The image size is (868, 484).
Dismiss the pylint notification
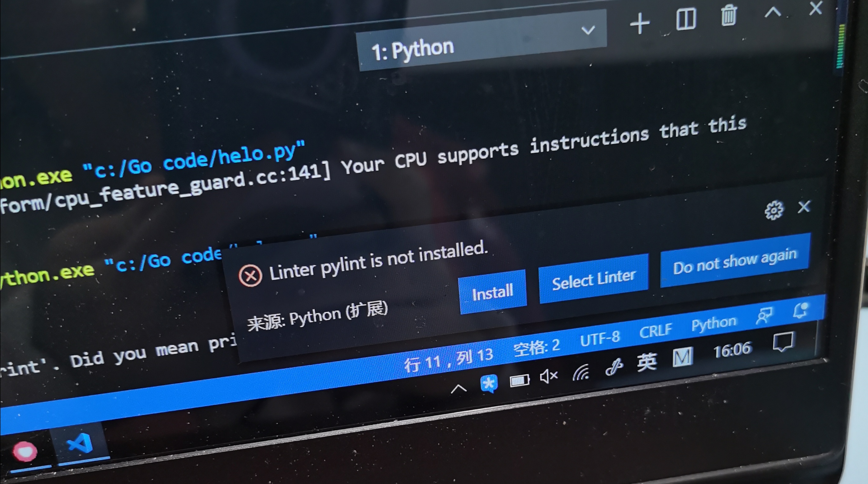(804, 207)
